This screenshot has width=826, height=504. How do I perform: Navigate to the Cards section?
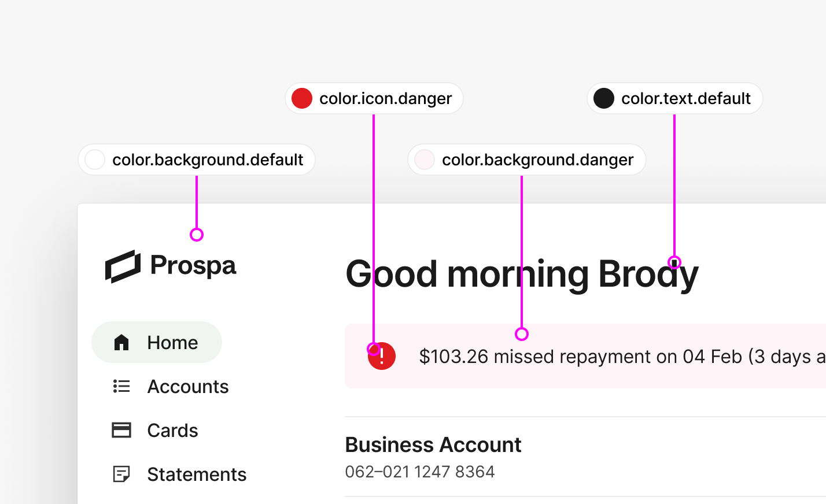point(172,430)
